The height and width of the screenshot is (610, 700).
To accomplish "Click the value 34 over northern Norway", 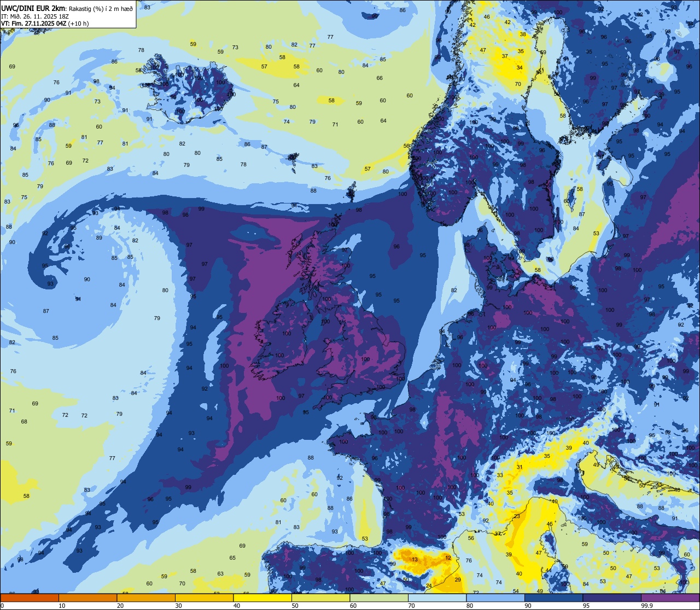I will click(x=520, y=68).
